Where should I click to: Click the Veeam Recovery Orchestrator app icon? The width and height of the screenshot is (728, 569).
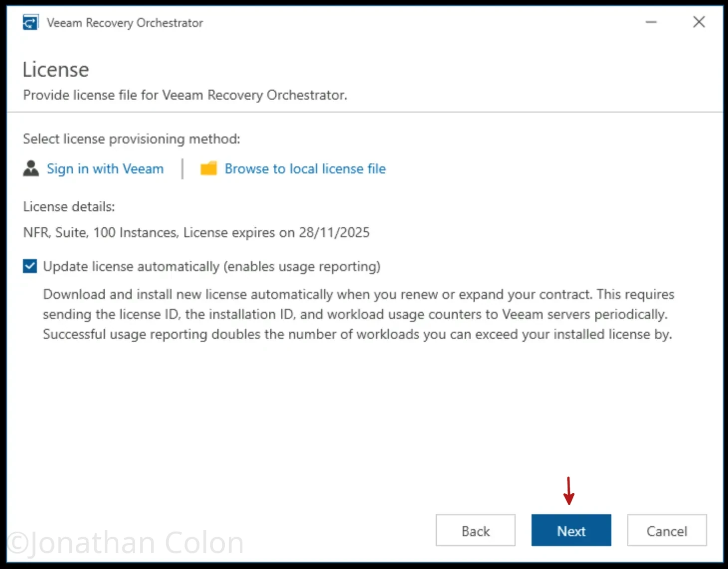pyautogui.click(x=30, y=22)
